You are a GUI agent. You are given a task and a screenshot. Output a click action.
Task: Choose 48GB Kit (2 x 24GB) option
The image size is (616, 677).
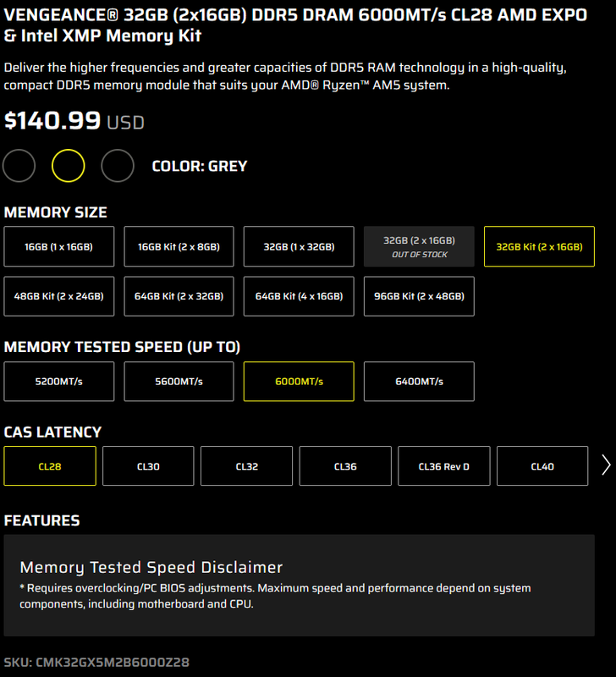tap(59, 296)
